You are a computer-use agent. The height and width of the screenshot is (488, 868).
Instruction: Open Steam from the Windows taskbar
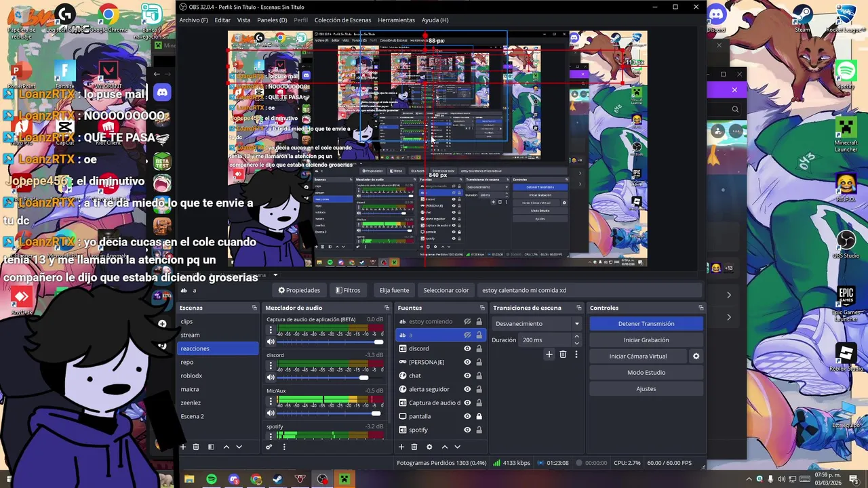click(x=277, y=479)
